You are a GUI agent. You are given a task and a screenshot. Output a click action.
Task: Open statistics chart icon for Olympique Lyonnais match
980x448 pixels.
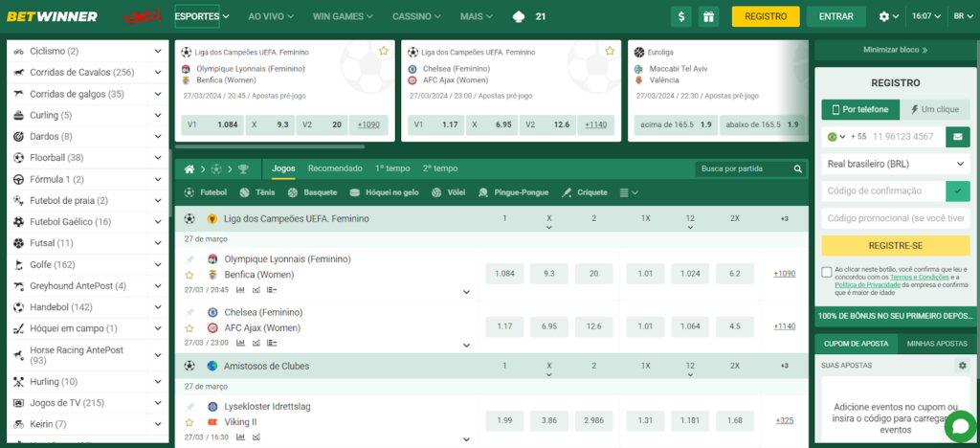pos(240,290)
